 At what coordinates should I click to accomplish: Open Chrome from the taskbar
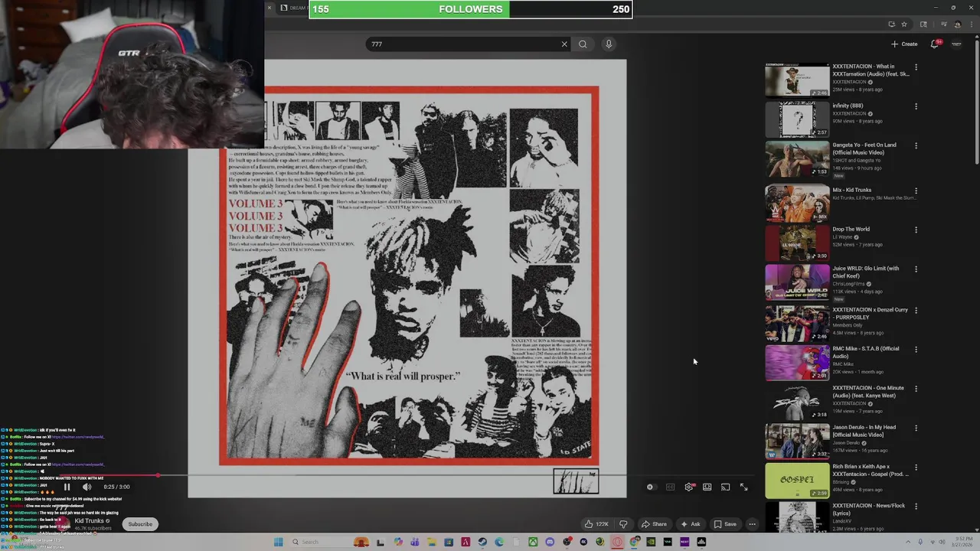(x=633, y=542)
